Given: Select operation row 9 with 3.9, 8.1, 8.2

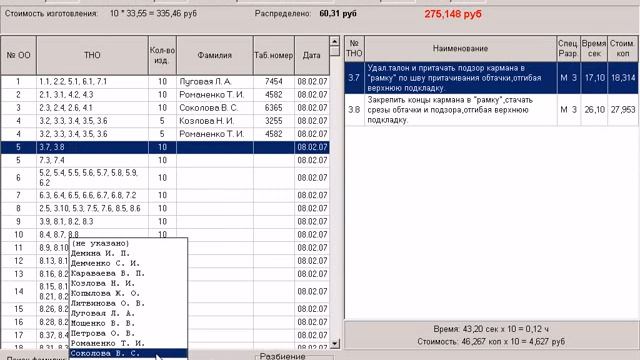Looking at the screenshot, I should tap(165, 222).
